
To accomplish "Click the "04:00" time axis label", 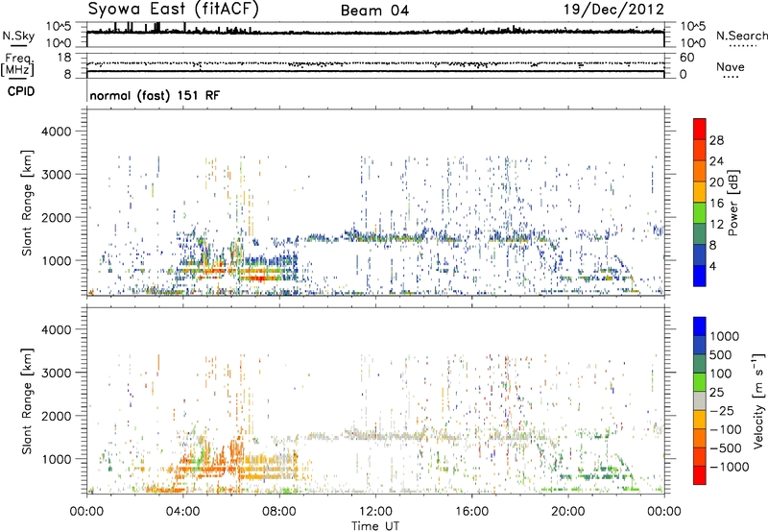I will (182, 512).
